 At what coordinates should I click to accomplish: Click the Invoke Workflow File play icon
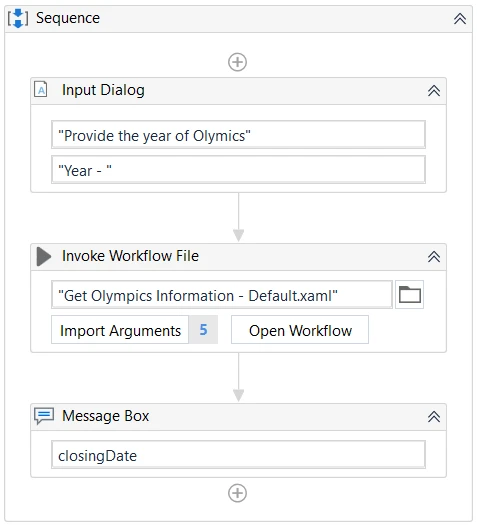[x=44, y=256]
